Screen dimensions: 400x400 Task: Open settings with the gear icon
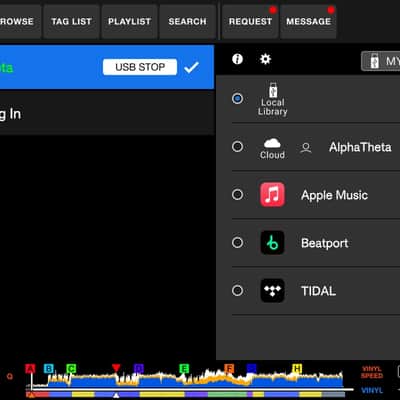pyautogui.click(x=265, y=59)
